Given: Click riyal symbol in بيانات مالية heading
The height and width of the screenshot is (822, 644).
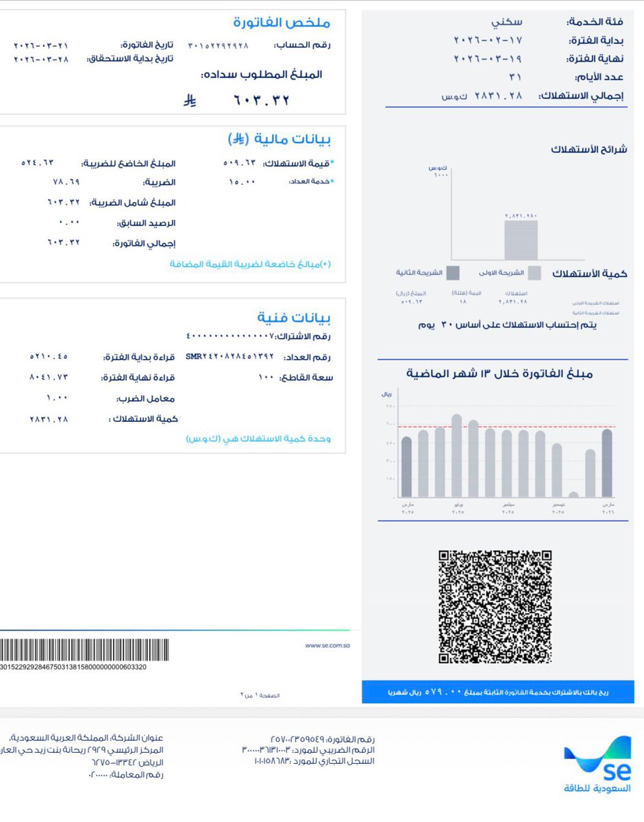Looking at the screenshot, I should (x=238, y=140).
